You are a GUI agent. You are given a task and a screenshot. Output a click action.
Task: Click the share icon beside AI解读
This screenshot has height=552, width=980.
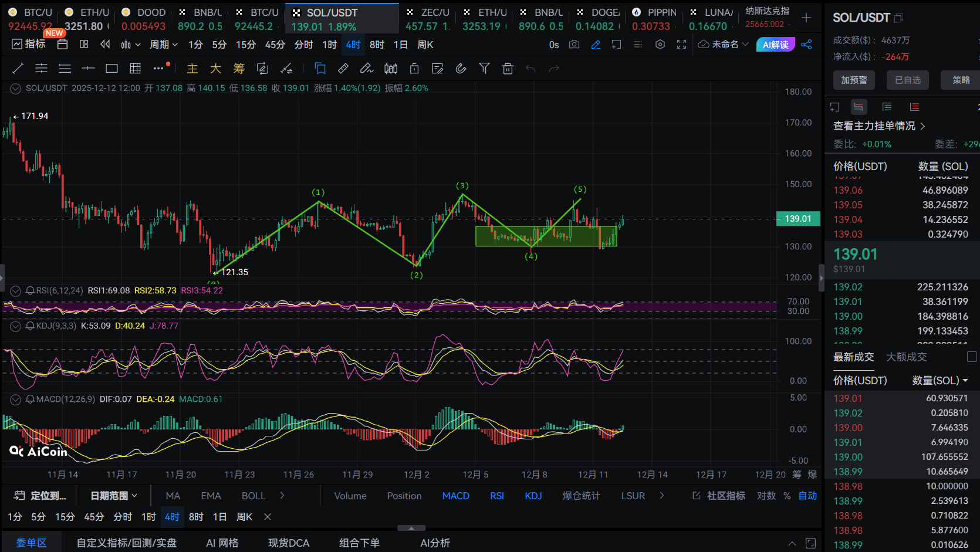(x=806, y=45)
